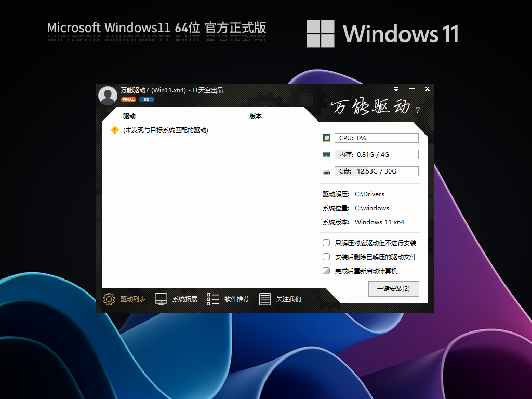Toggle 完成后重新启动计算机 option
This screenshot has width=532, height=399.
pyautogui.click(x=326, y=270)
